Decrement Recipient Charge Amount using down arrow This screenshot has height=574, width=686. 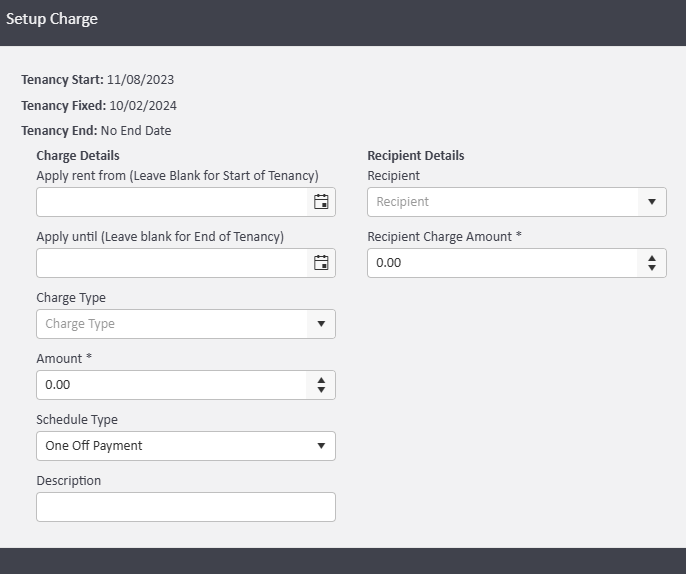652,268
